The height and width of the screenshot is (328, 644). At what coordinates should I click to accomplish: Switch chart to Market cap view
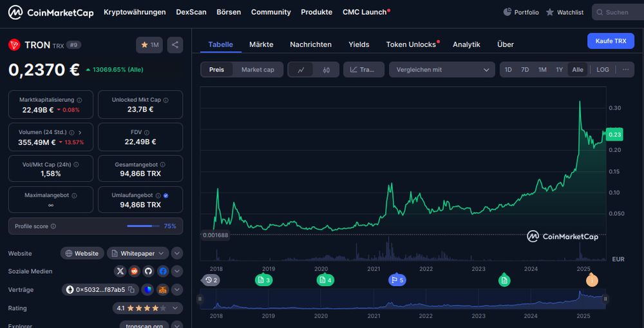click(258, 70)
